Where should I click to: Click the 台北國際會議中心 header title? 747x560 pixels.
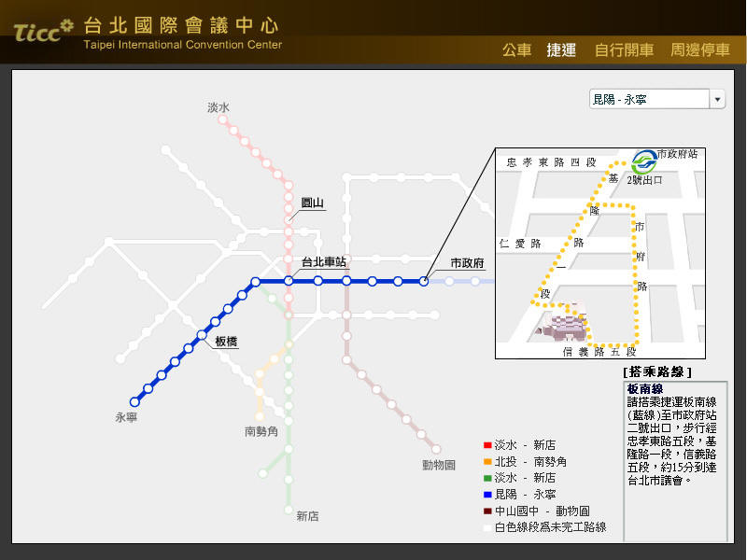tap(181, 26)
